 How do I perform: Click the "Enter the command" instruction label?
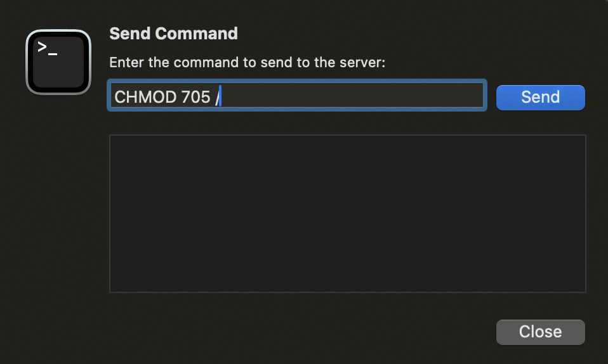coord(248,63)
